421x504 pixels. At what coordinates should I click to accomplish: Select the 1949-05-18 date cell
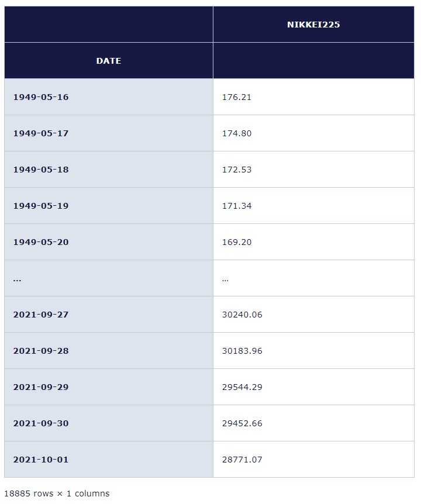tap(41, 170)
